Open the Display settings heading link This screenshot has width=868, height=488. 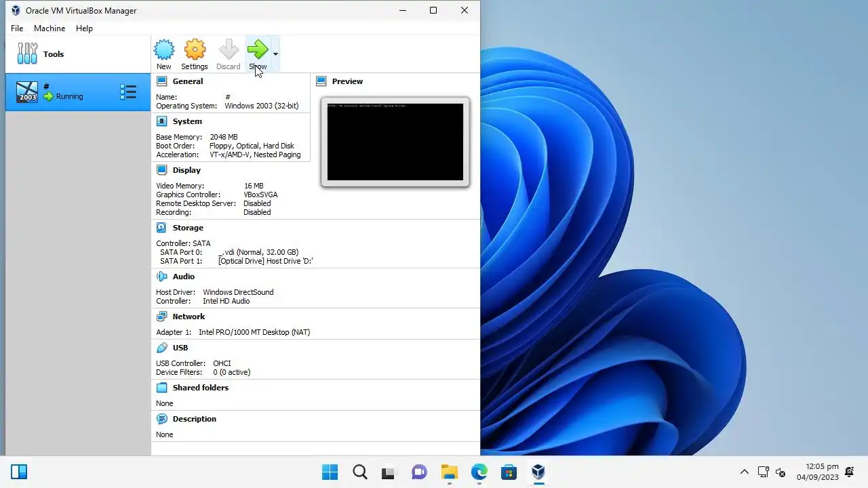click(x=186, y=170)
